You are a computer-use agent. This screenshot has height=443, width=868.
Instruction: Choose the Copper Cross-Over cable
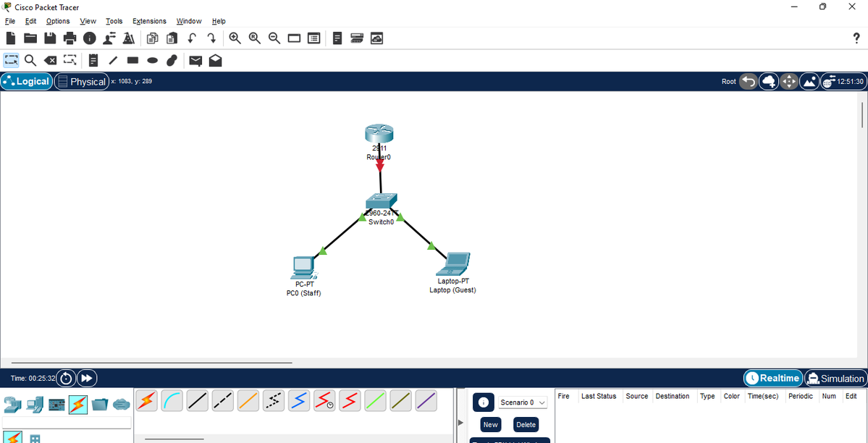pyautogui.click(x=222, y=400)
